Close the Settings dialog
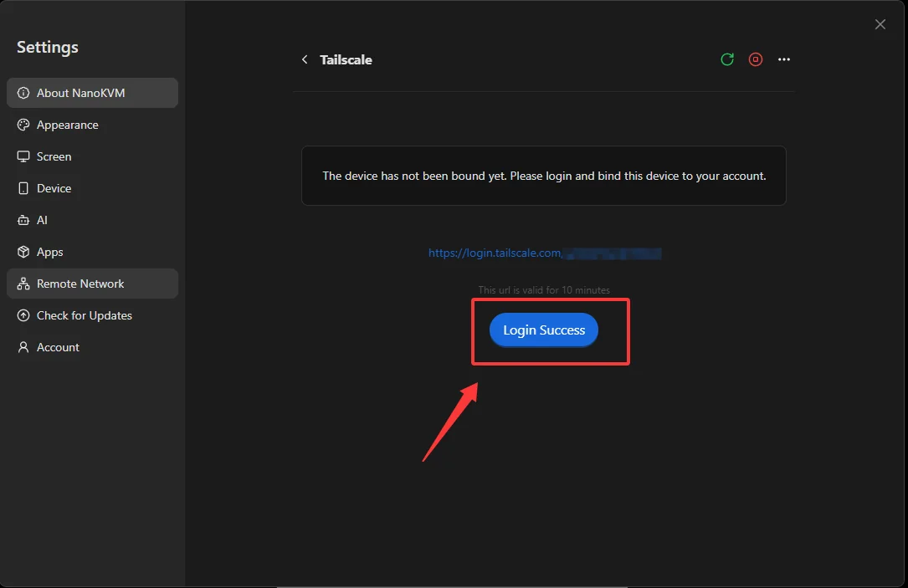 click(x=880, y=24)
